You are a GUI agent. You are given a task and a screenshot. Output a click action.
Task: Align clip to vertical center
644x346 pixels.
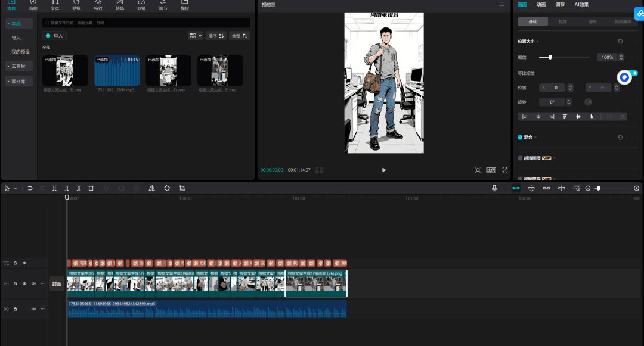(578, 117)
